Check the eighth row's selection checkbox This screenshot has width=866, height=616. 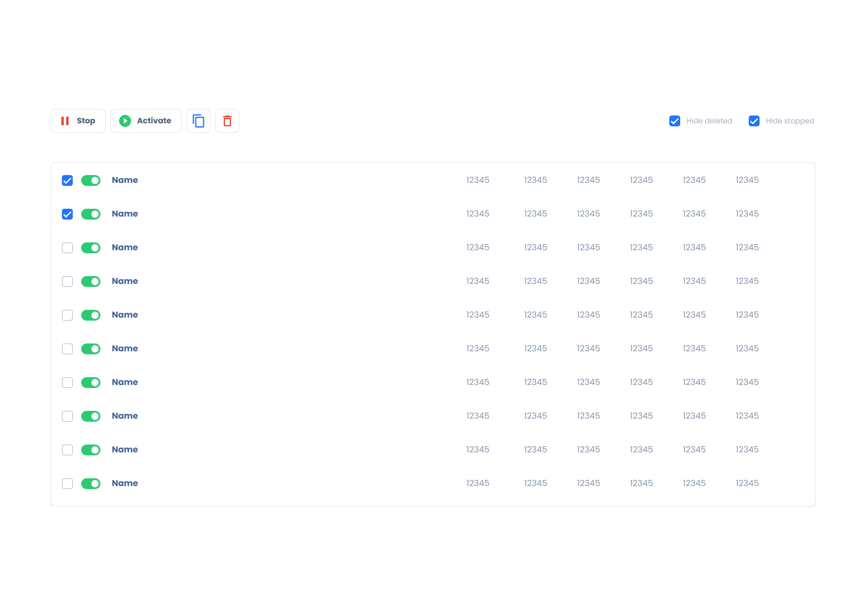pyautogui.click(x=67, y=416)
